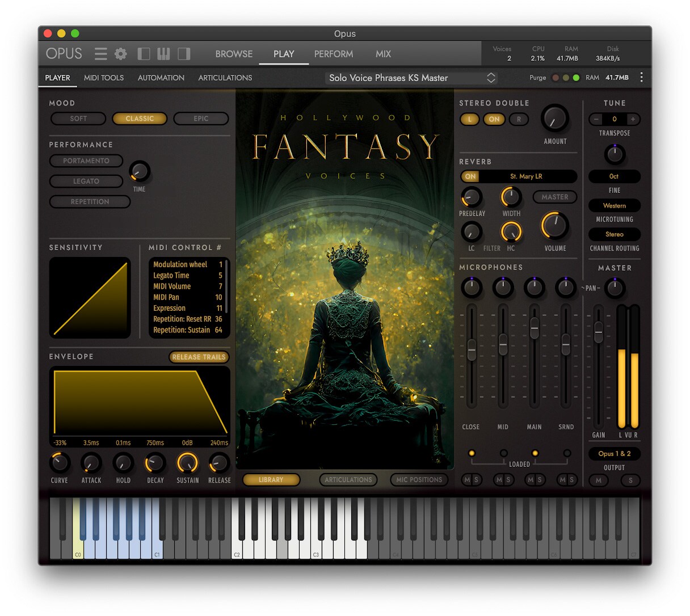Open the Oct fine tune dropdown
The width and height of the screenshot is (690, 616).
click(614, 176)
